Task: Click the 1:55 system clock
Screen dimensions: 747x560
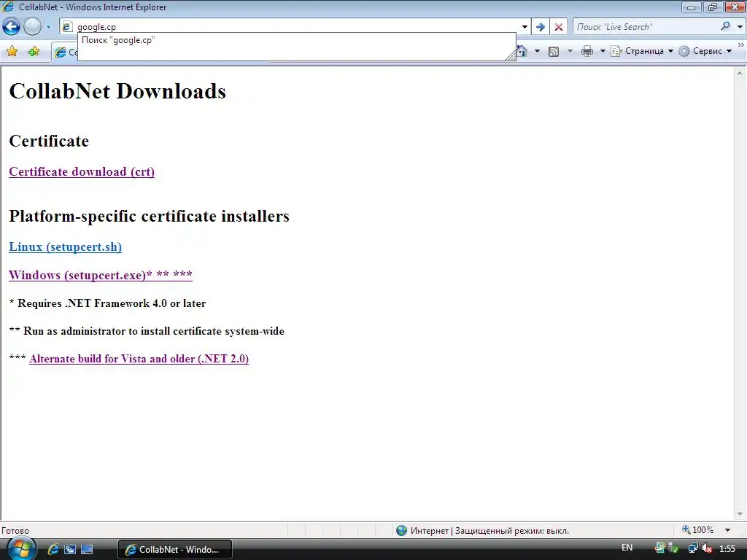Action: (x=727, y=548)
